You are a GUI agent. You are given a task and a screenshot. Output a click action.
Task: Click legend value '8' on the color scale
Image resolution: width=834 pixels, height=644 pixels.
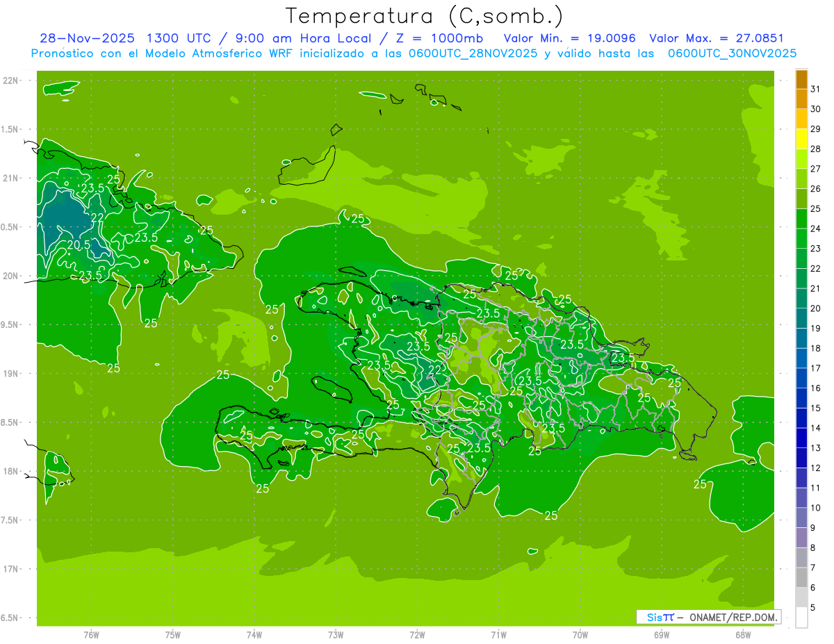(813, 548)
